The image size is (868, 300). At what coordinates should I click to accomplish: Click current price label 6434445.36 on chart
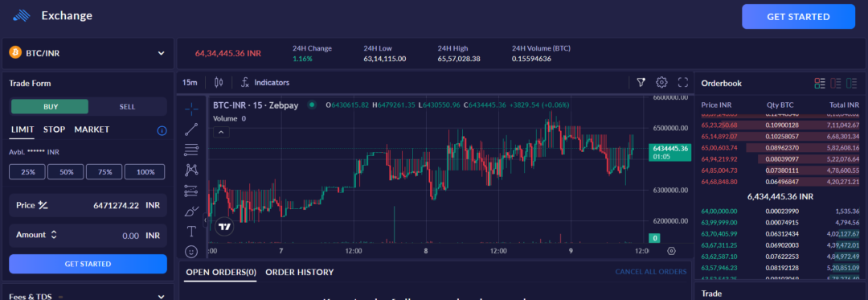tap(669, 152)
